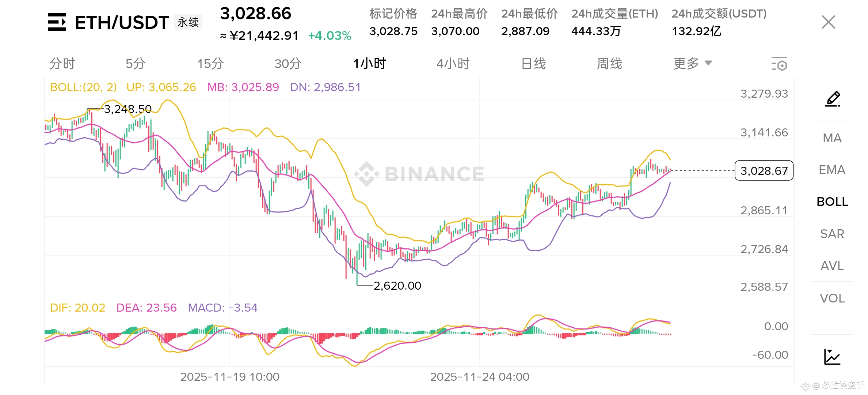Select the 15分 timeframe tab
The width and height of the screenshot is (868, 395).
210,64
